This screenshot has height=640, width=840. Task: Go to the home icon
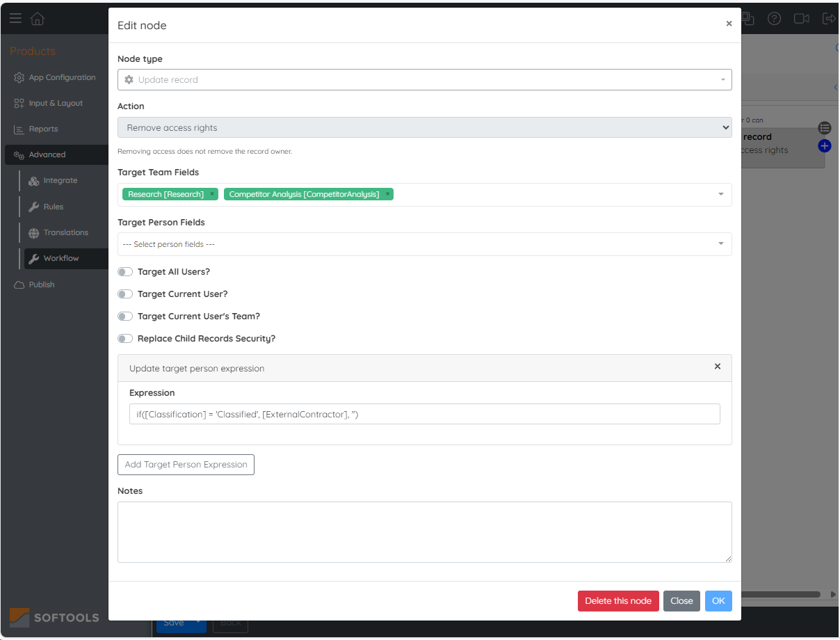(37, 19)
